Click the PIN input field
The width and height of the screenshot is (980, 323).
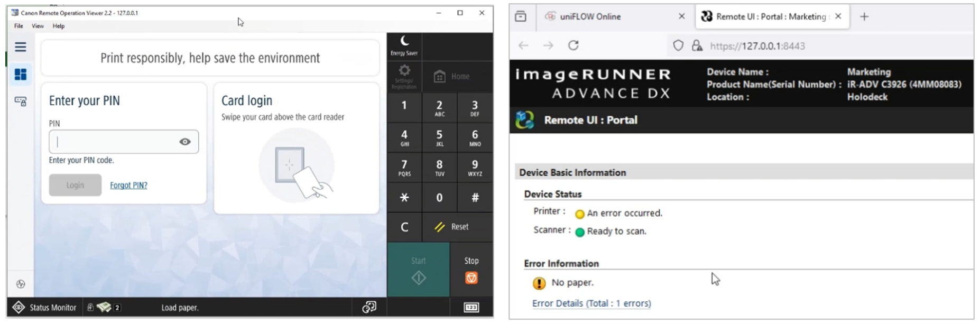point(114,142)
